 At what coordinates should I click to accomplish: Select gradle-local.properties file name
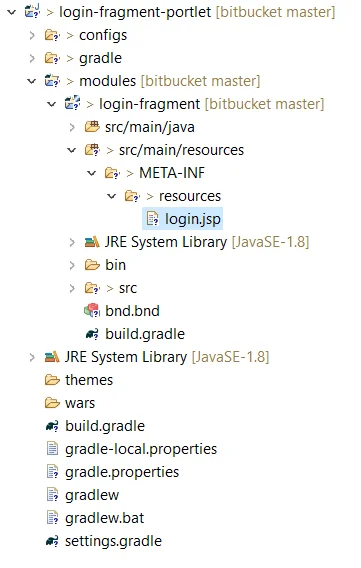point(141,449)
